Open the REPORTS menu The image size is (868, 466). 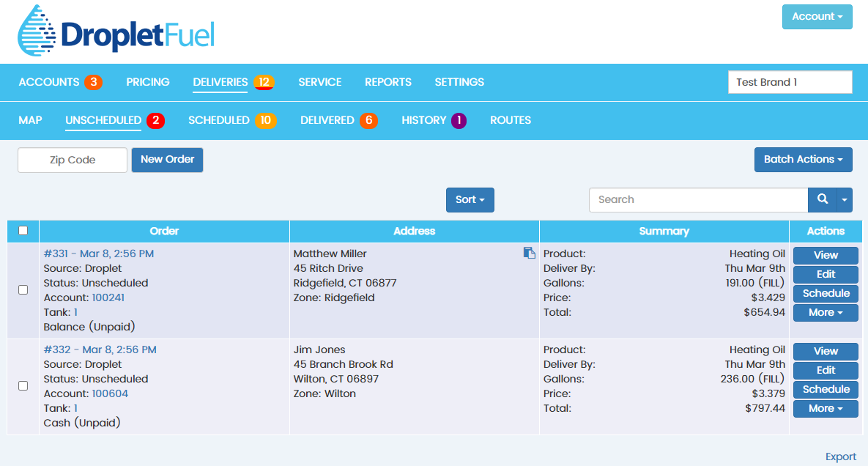tap(388, 82)
